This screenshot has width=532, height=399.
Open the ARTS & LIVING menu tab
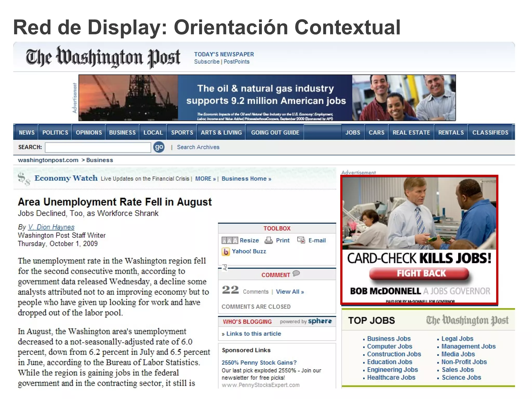tap(221, 132)
